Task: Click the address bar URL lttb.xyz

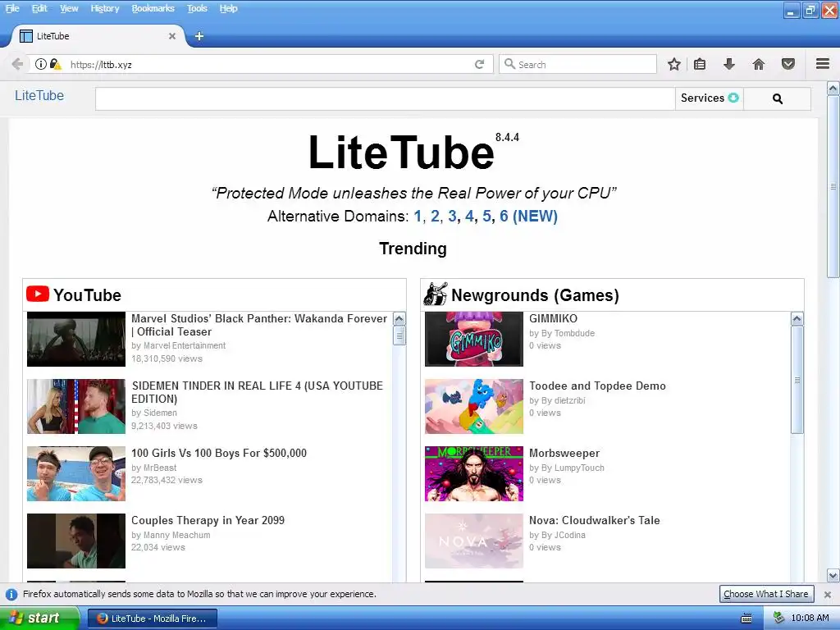Action: 101,64
